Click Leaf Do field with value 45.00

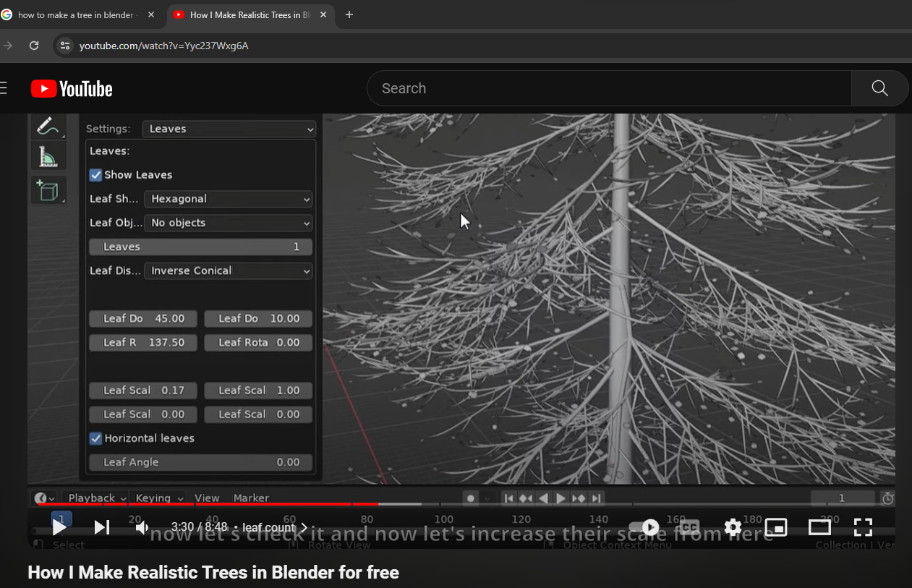tap(143, 318)
